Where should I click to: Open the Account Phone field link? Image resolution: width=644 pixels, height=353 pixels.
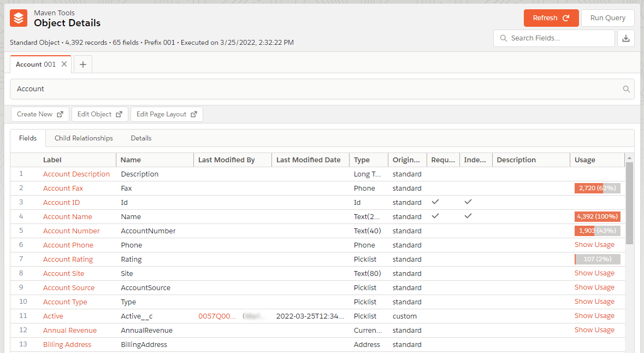click(68, 245)
